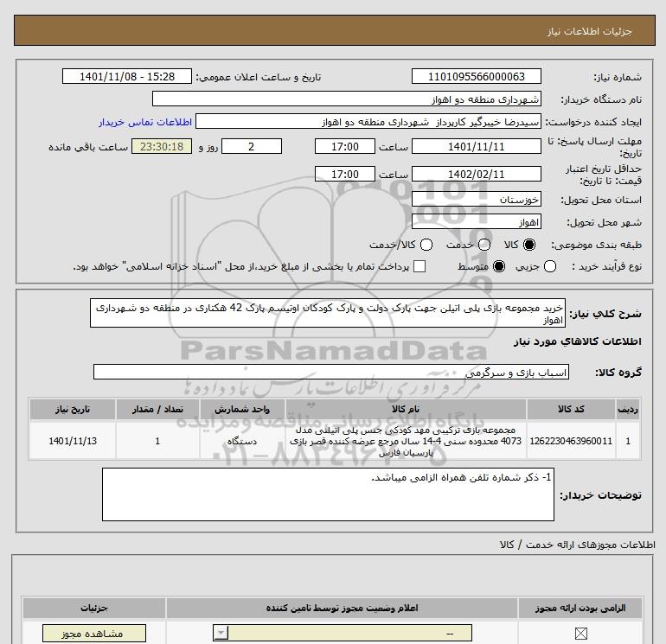Toggle the الزامی بودن ارائه مجوز checkbox

(x=580, y=634)
